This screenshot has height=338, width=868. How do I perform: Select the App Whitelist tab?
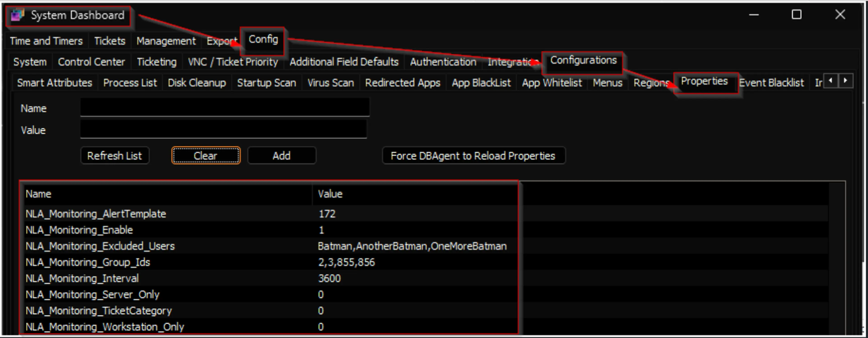[552, 83]
